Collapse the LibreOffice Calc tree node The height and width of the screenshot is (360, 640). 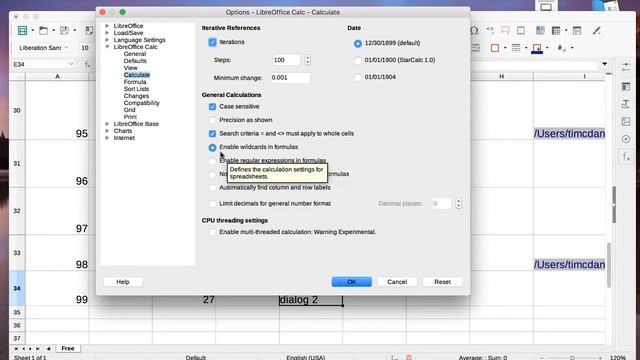point(107,47)
